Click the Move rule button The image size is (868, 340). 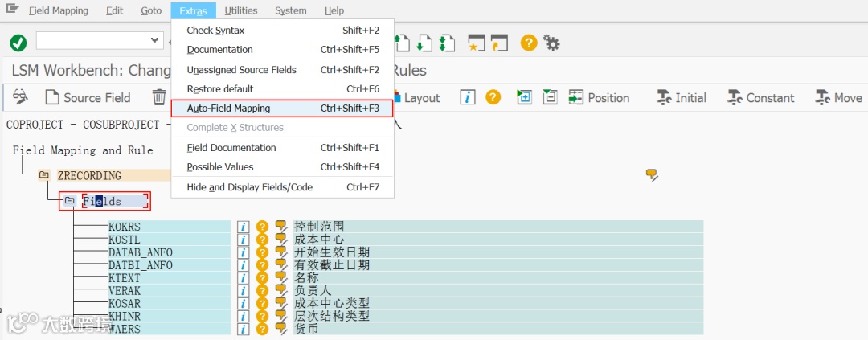click(838, 98)
